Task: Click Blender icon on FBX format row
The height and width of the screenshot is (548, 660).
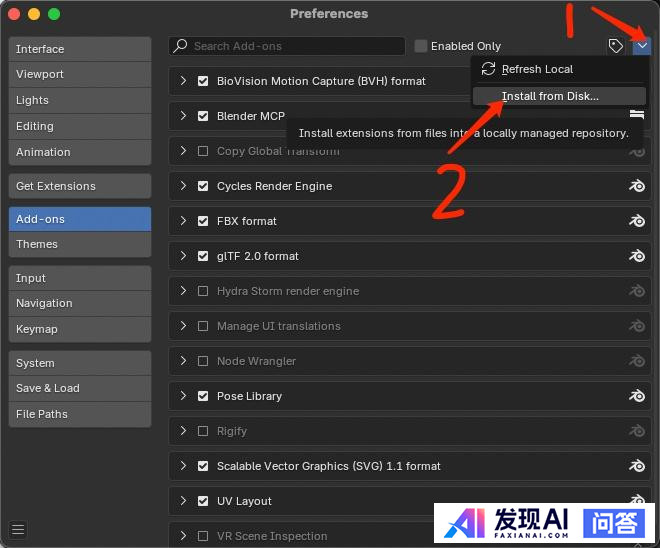Action: pyautogui.click(x=636, y=221)
